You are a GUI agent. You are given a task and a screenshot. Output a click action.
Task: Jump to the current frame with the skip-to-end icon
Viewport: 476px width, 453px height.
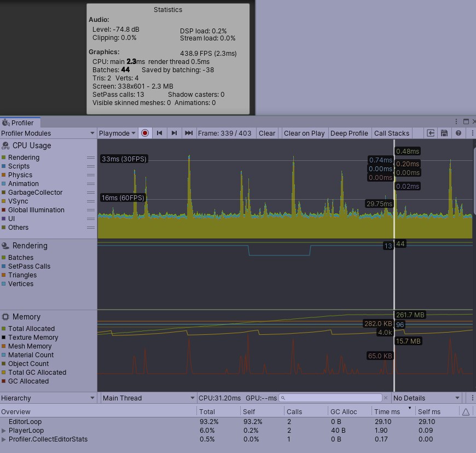188,133
